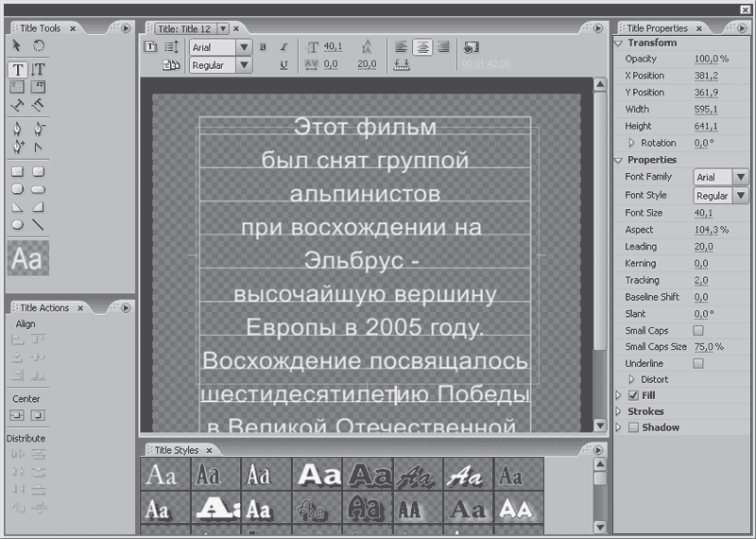Open the Regular style dropdown in toolbar
The width and height of the screenshot is (756, 539).
244,65
